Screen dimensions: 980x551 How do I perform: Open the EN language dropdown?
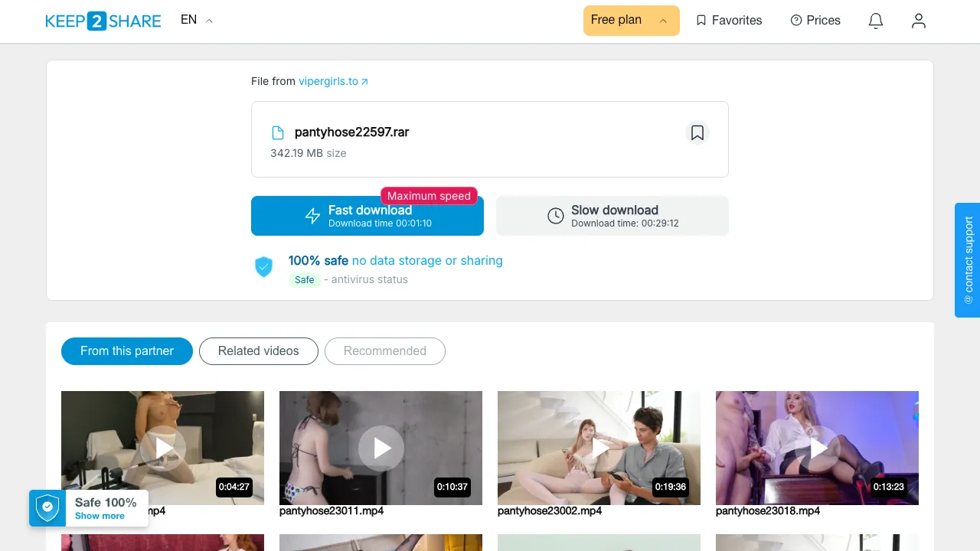(x=197, y=20)
